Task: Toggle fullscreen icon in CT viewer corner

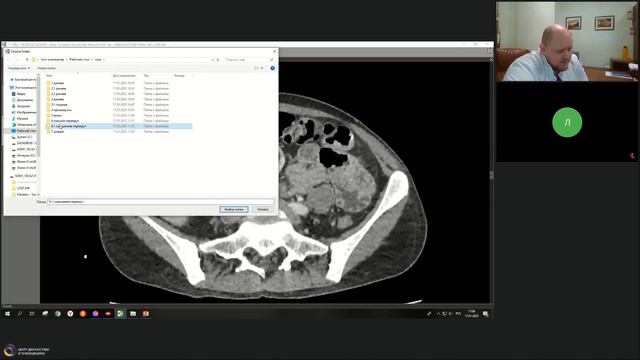Action: (x=490, y=51)
